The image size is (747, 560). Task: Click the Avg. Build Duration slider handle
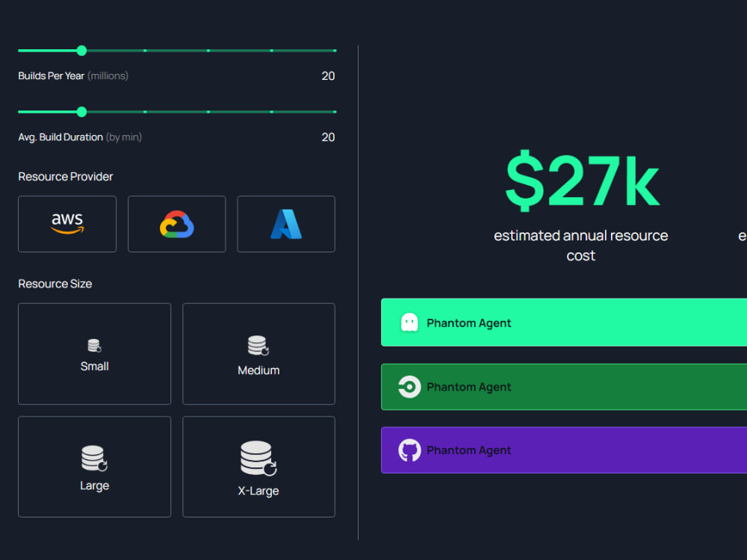click(82, 112)
